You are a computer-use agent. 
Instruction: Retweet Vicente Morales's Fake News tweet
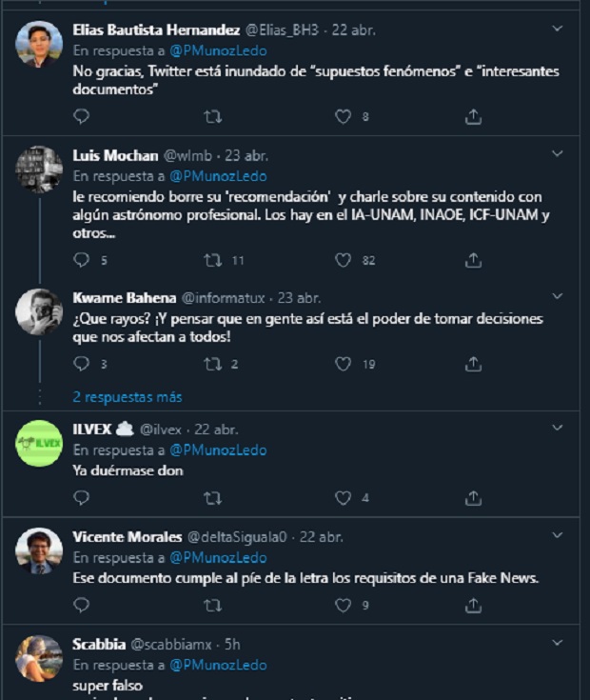tap(213, 605)
